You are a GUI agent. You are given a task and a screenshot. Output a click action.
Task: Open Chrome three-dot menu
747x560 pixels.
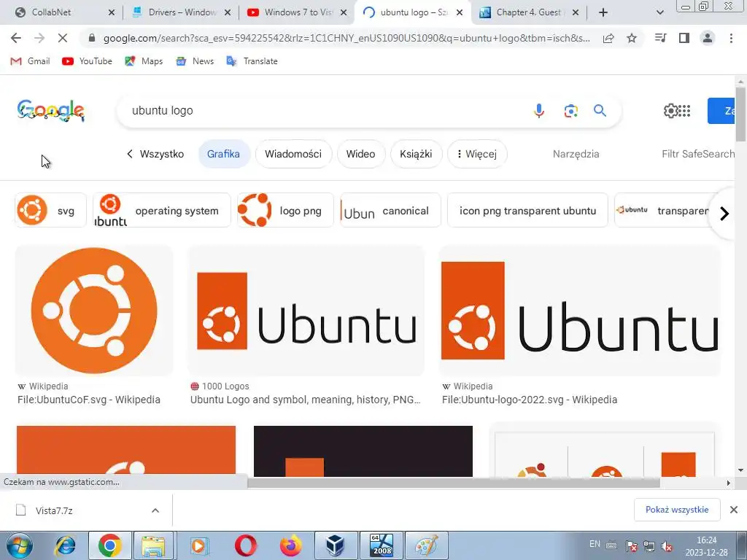point(731,38)
